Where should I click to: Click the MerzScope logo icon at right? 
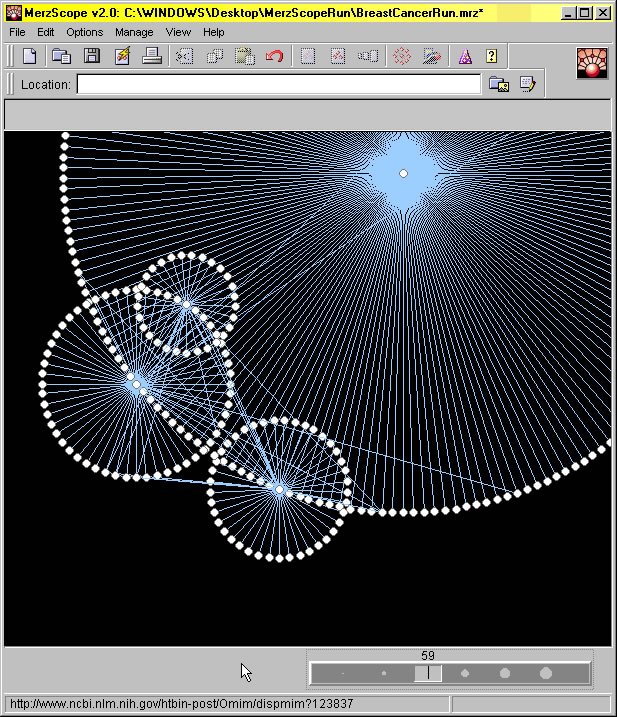coord(592,63)
